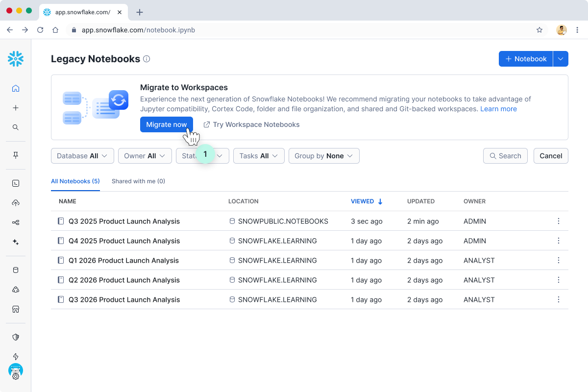Click the browser forward arrow
588x392 pixels.
pyautogui.click(x=25, y=30)
